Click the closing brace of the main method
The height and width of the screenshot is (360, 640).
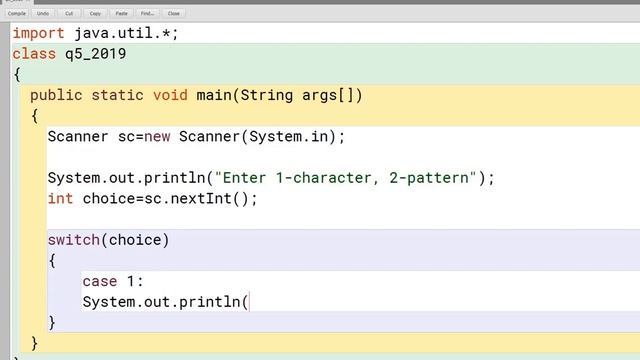(34, 344)
